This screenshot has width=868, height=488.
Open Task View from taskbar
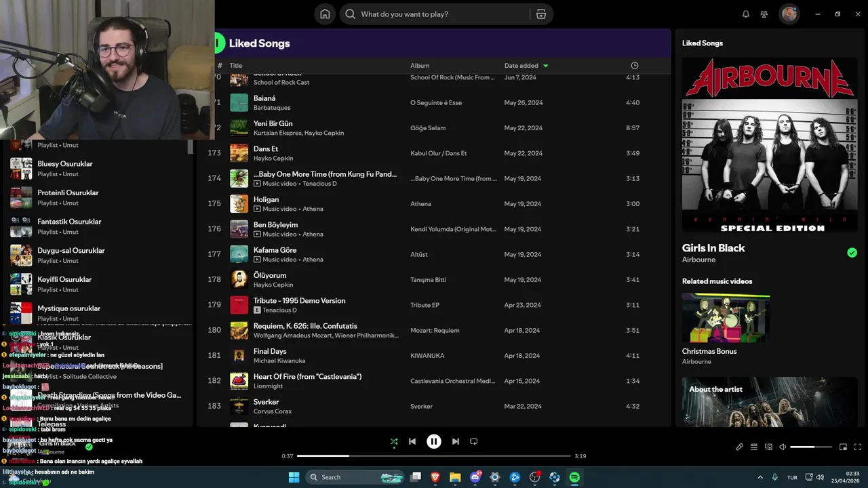point(416,477)
